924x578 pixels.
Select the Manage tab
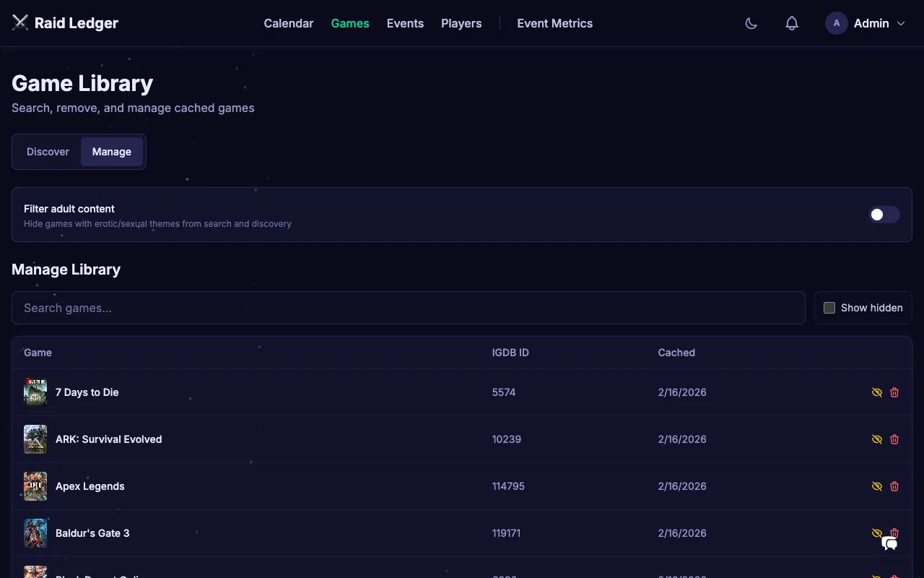pyautogui.click(x=111, y=152)
